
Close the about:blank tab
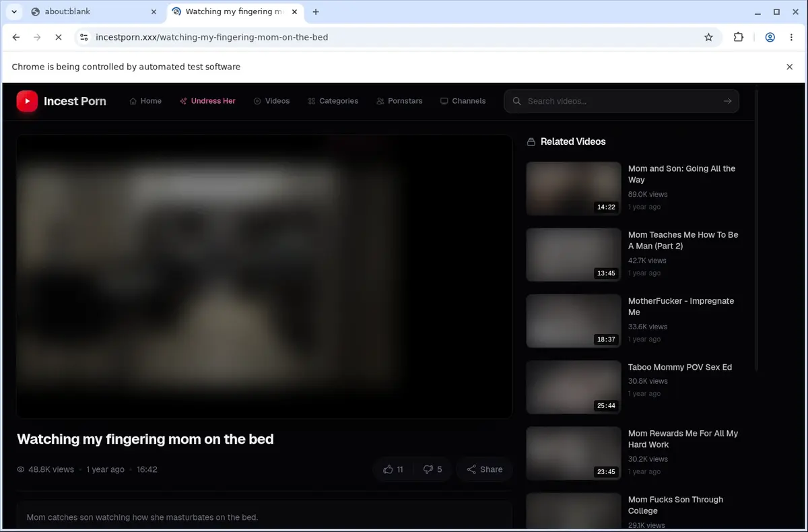pyautogui.click(x=154, y=11)
